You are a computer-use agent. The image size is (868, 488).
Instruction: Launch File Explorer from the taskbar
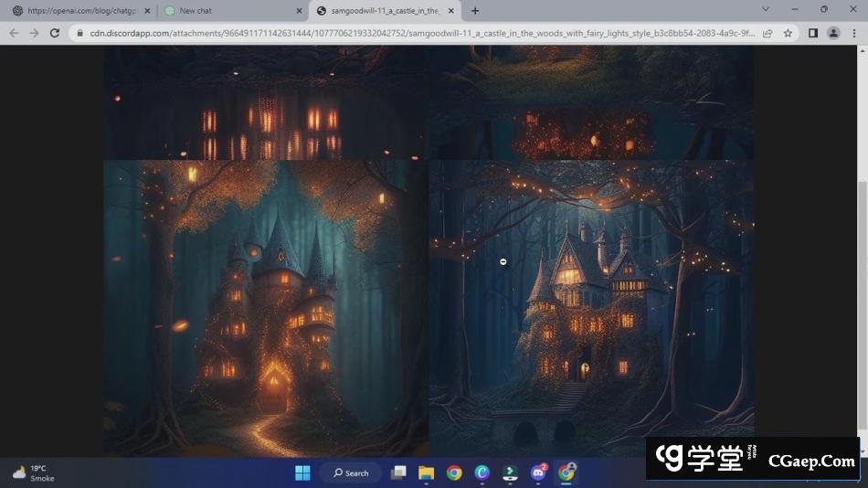click(426, 472)
